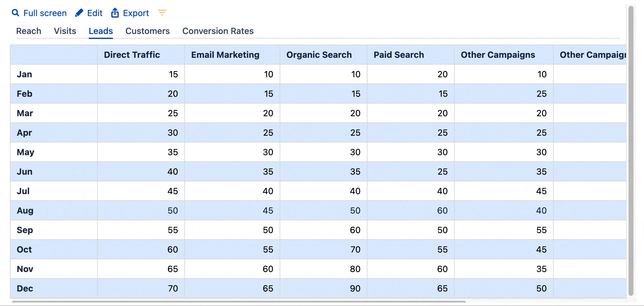Select the Leads tab
Image resolution: width=644 pixels, height=306 pixels.
point(101,31)
